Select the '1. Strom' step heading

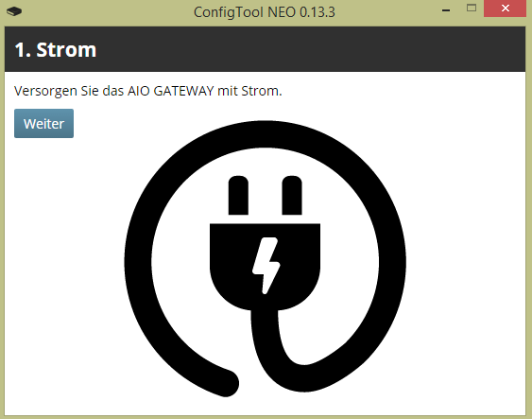coord(56,49)
